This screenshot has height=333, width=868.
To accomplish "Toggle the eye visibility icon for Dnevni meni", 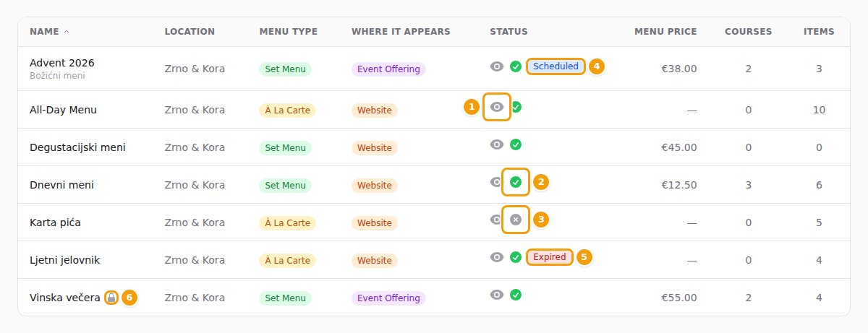I will click(496, 182).
